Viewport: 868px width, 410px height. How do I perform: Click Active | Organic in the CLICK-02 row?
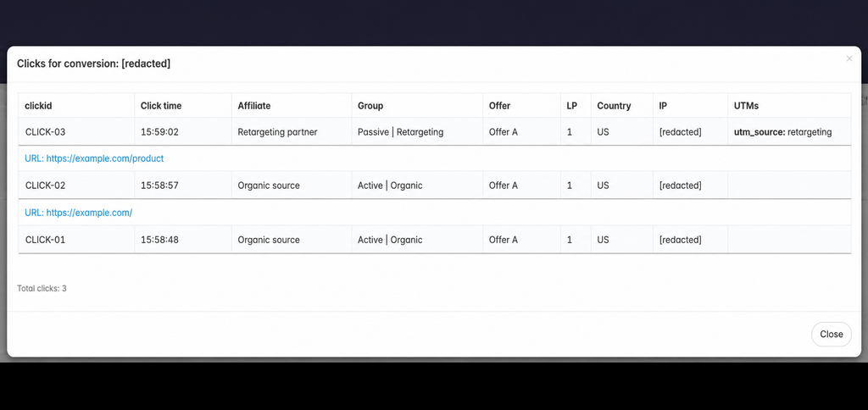(x=390, y=186)
